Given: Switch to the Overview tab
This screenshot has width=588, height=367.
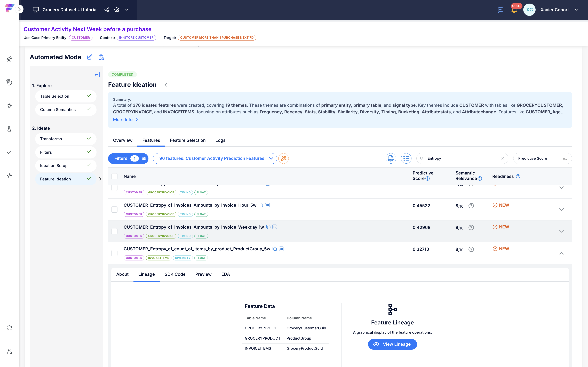Looking at the screenshot, I should (123, 140).
